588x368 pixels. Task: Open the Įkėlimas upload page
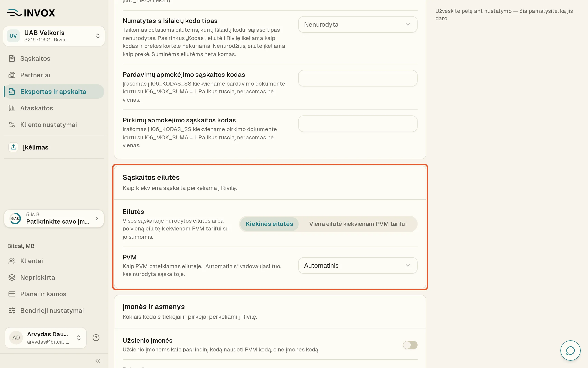(54, 147)
